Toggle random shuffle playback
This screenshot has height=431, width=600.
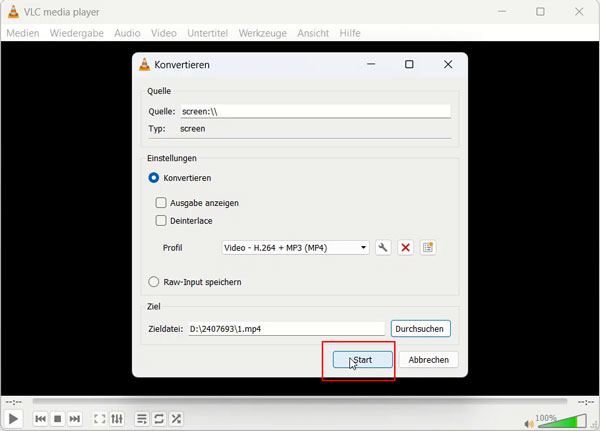[x=176, y=419]
